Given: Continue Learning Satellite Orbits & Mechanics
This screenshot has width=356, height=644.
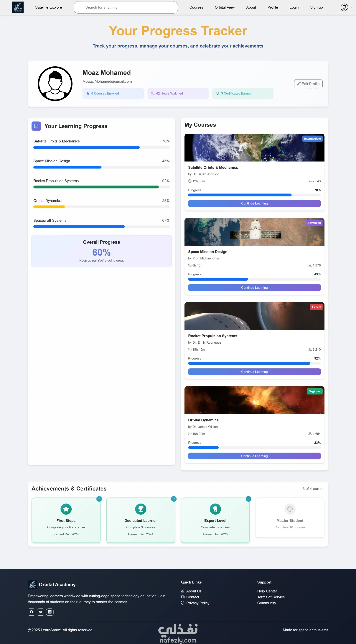Looking at the screenshot, I should 254,203.
